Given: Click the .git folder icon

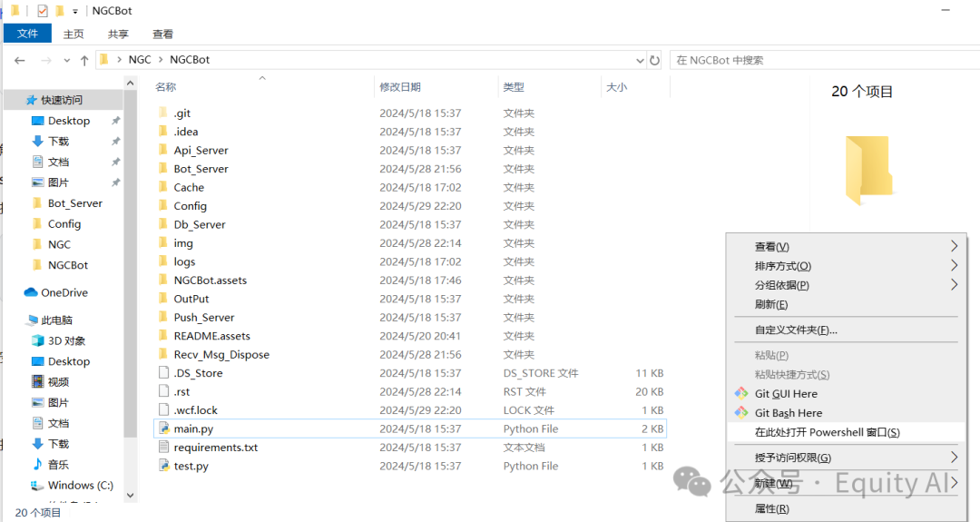Looking at the screenshot, I should (x=163, y=113).
